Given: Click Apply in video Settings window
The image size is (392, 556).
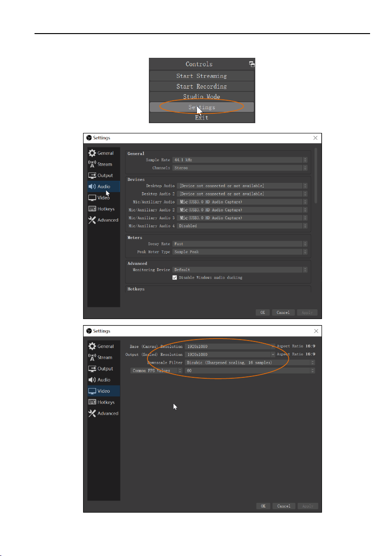Looking at the screenshot, I should click(x=308, y=506).
